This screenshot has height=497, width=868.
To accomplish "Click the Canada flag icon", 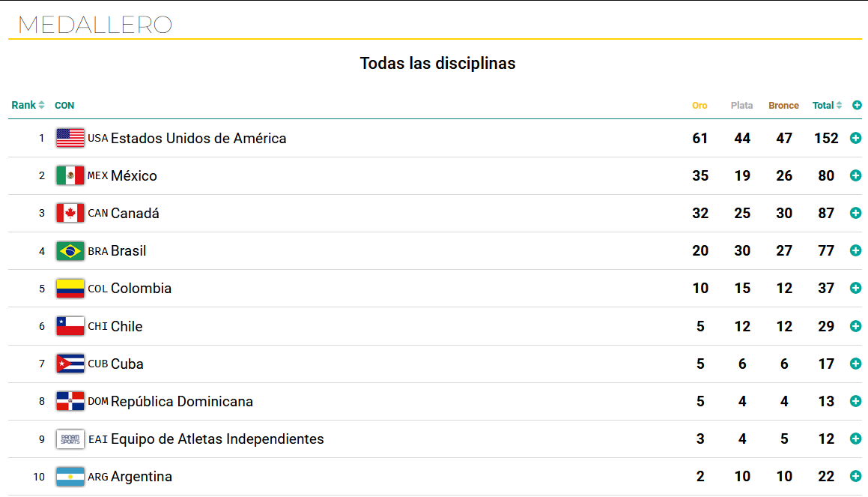I will pos(70,214).
